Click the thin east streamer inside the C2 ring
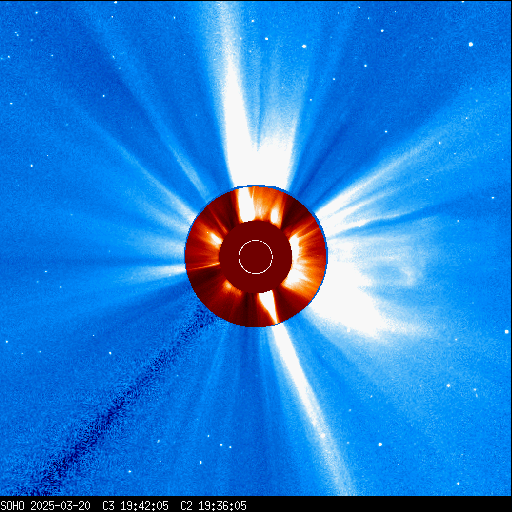The height and width of the screenshot is (512, 512). [x=203, y=267]
